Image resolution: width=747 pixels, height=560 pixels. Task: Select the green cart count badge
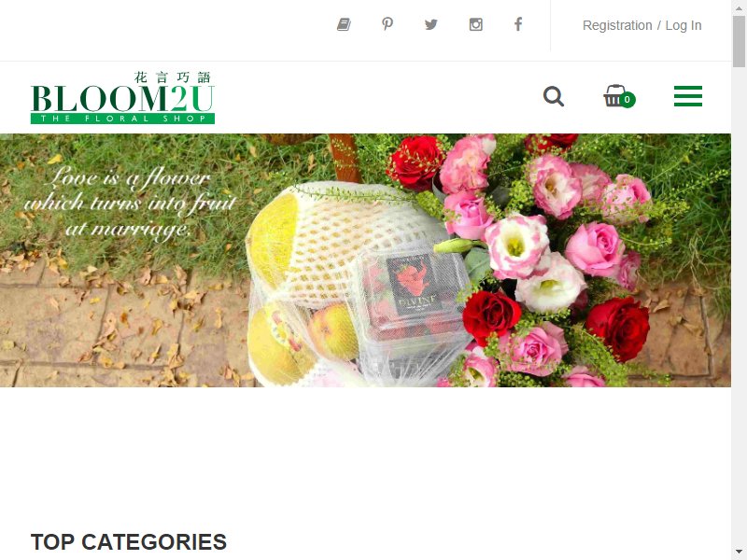(x=627, y=100)
